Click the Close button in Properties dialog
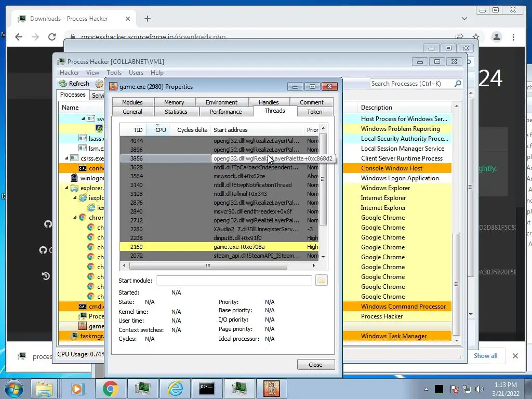The image size is (532, 399). tap(315, 364)
